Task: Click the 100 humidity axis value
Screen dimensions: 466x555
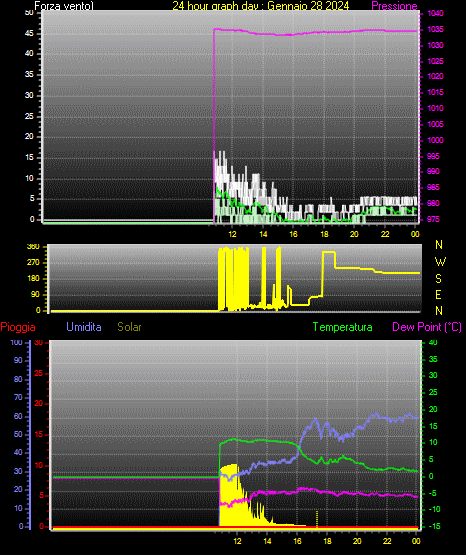Action: coord(17,342)
